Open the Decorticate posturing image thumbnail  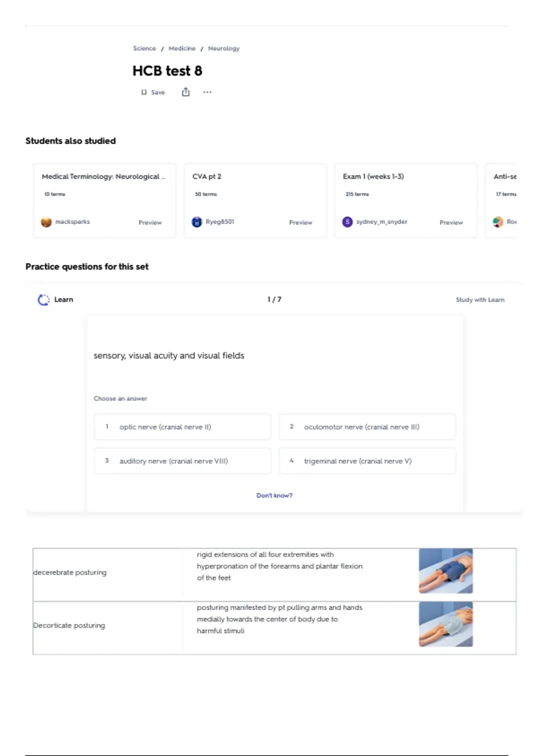tap(445, 624)
